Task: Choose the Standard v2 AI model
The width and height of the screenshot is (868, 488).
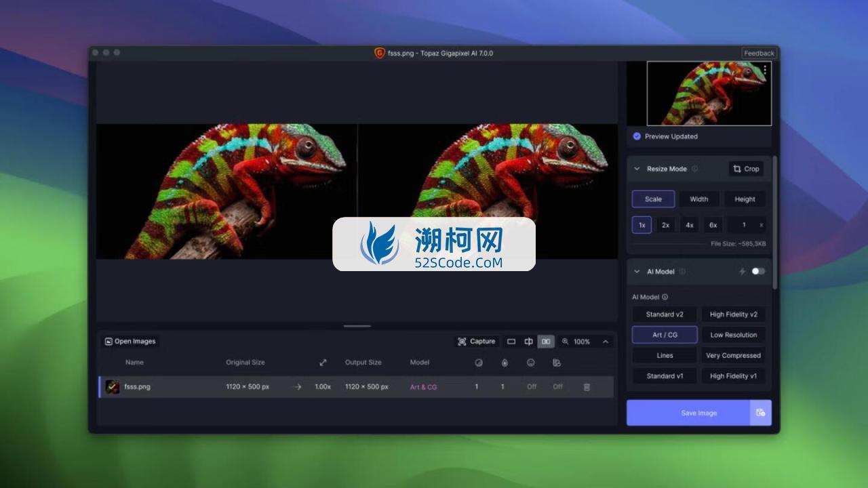Action: pos(665,314)
